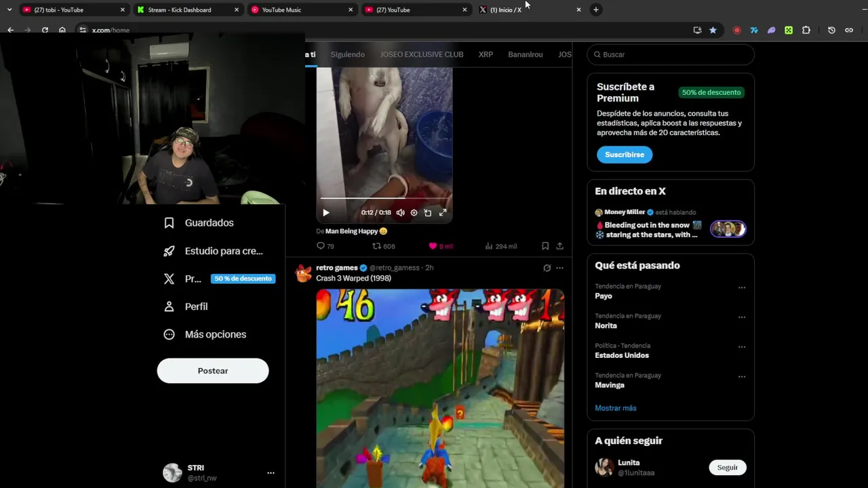Switch to Stream - Kick Dashboard tab
The width and height of the screenshot is (868, 488).
pos(187,9)
